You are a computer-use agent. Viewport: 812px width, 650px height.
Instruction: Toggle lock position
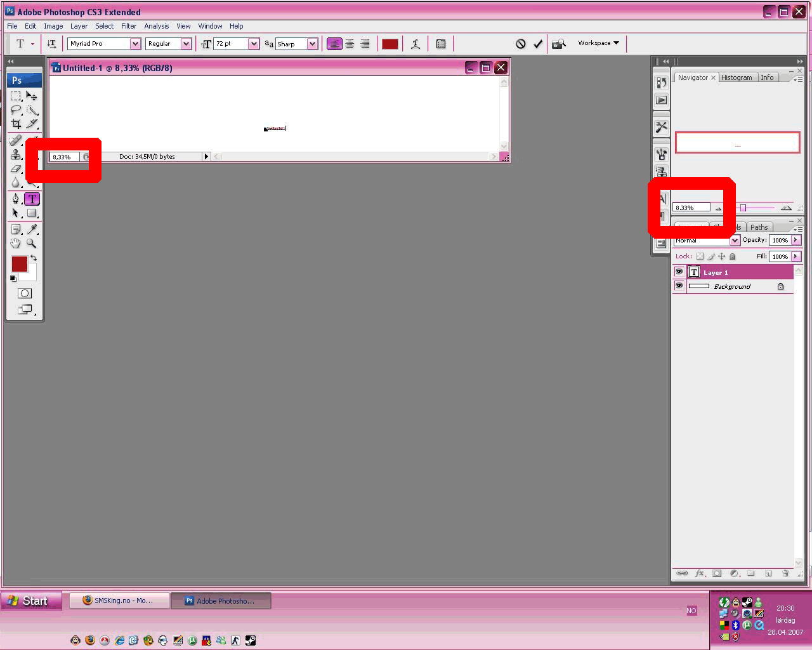coord(721,256)
